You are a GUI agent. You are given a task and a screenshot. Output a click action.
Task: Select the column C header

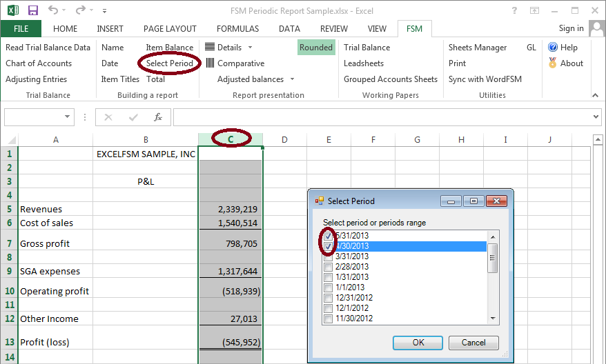click(x=231, y=139)
